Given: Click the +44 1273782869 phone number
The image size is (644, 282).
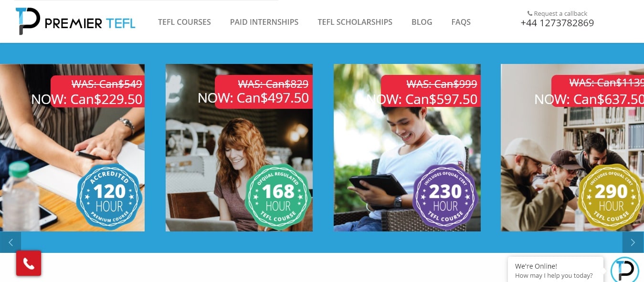Looking at the screenshot, I should pyautogui.click(x=557, y=23).
